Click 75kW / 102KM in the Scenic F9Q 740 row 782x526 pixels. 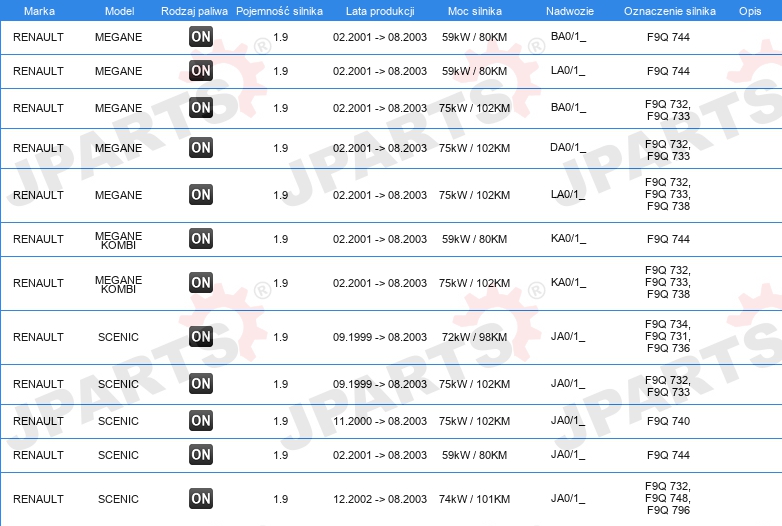[x=474, y=421]
